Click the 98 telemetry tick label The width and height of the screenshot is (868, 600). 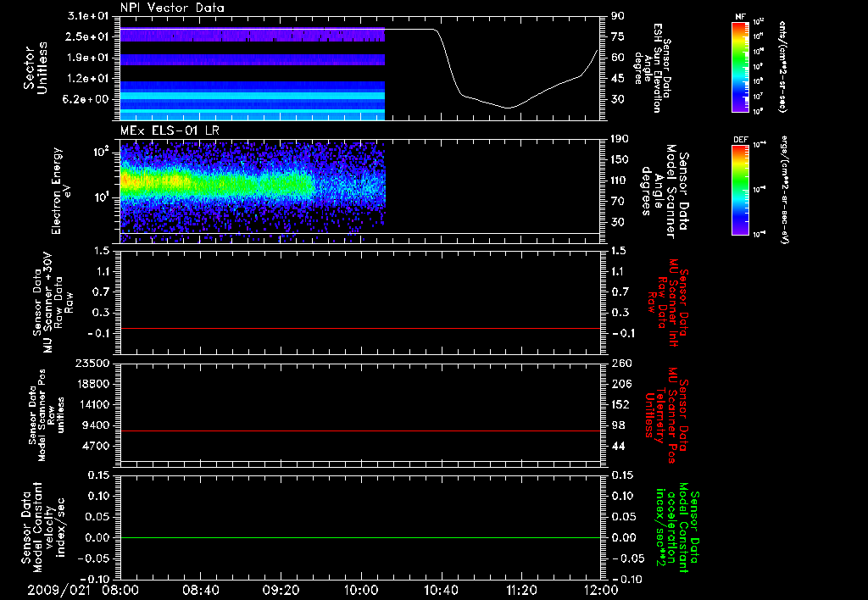618,425
